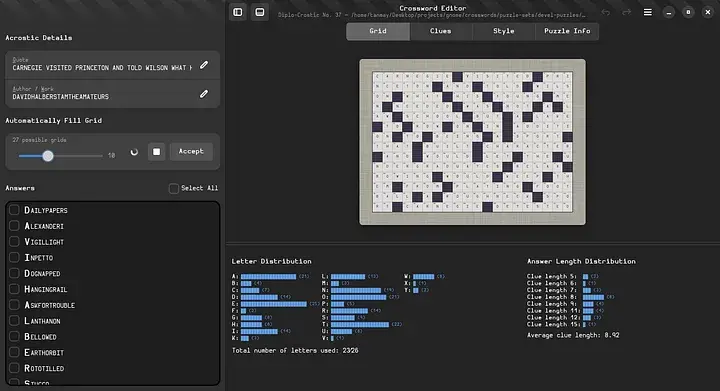Click the 27 possible grids label

(x=39, y=140)
